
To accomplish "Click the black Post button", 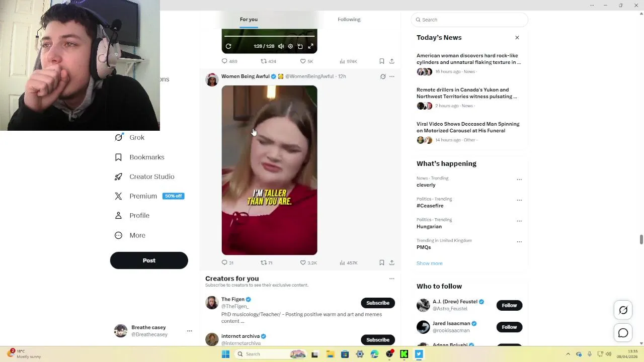I will coord(149,260).
